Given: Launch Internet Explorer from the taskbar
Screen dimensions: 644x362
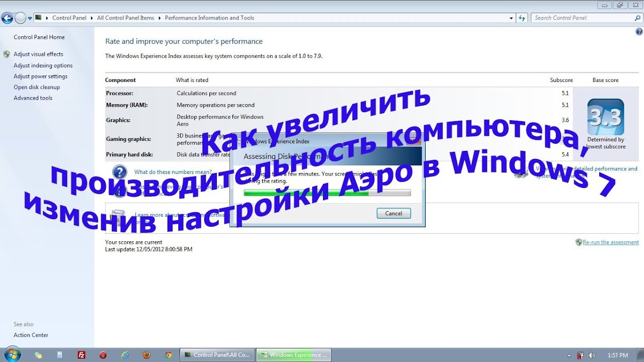Looking at the screenshot, I should [125, 355].
